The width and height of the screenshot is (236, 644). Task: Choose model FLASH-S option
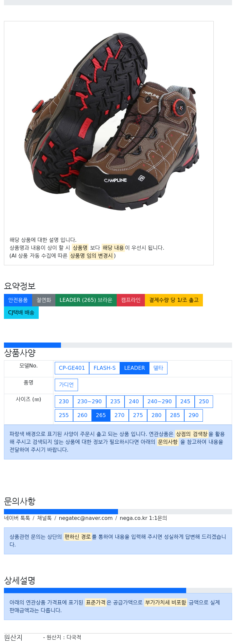105,368
